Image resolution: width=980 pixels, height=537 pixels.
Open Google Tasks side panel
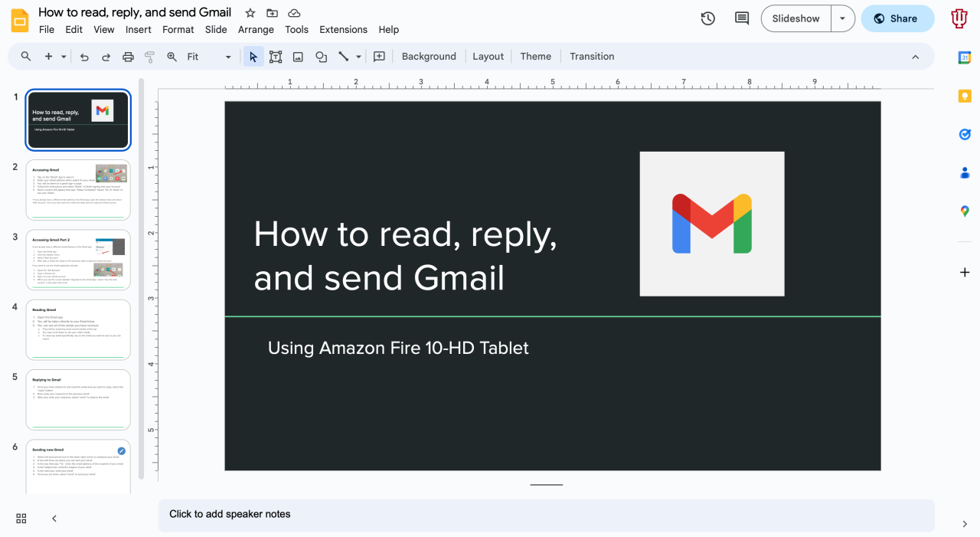click(x=965, y=134)
